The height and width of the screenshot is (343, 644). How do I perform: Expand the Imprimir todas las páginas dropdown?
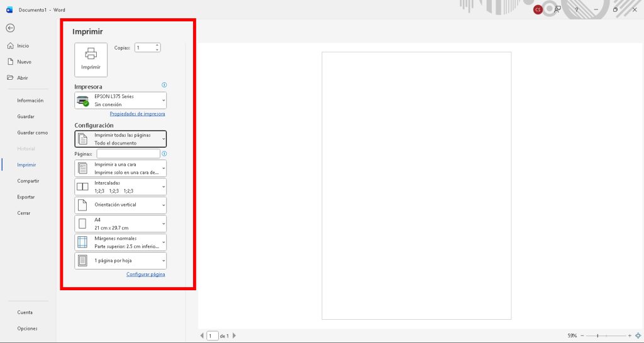120,139
